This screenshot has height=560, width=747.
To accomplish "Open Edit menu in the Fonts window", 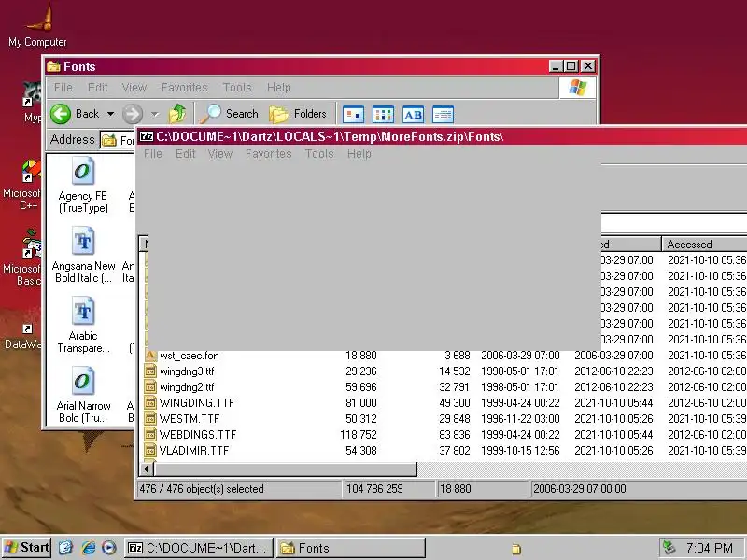I will (x=98, y=88).
